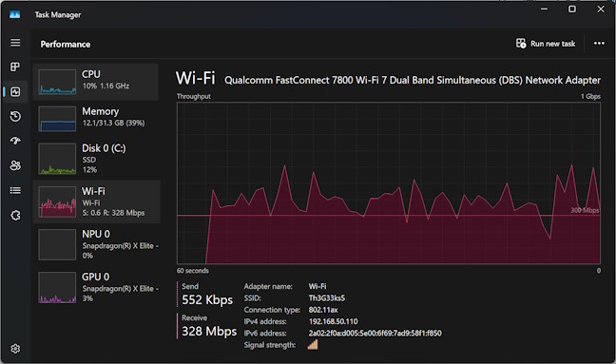The image size is (616, 364).
Task: Open the Startup apps page icon
Action: [x=15, y=141]
